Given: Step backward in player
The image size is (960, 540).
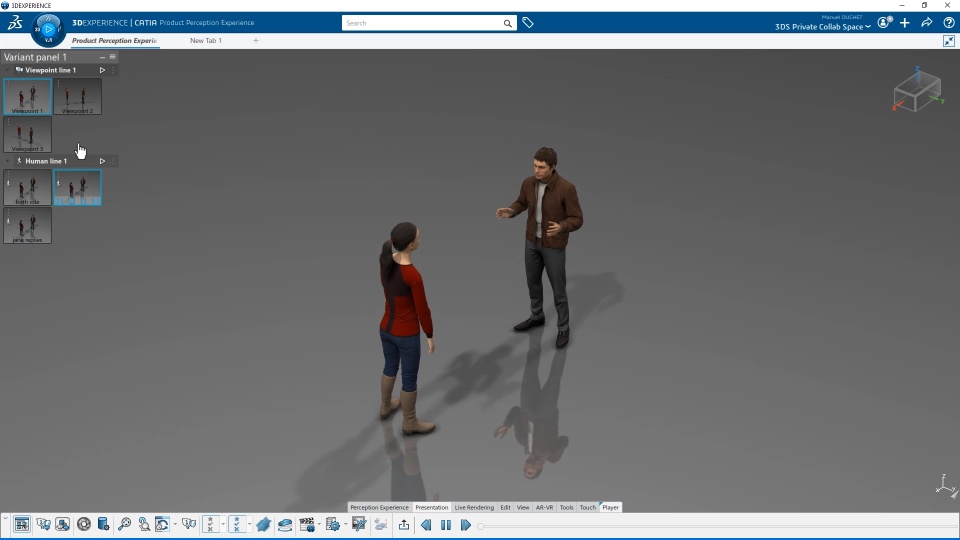Looking at the screenshot, I should click(x=426, y=525).
